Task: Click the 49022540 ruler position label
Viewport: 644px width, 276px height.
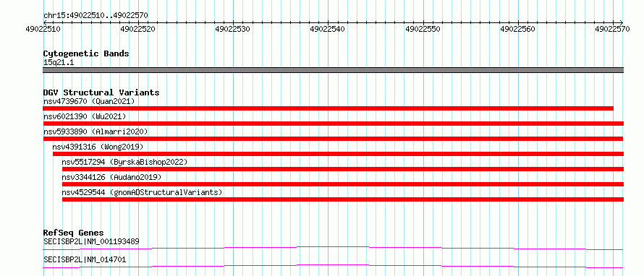Action: pyautogui.click(x=328, y=29)
